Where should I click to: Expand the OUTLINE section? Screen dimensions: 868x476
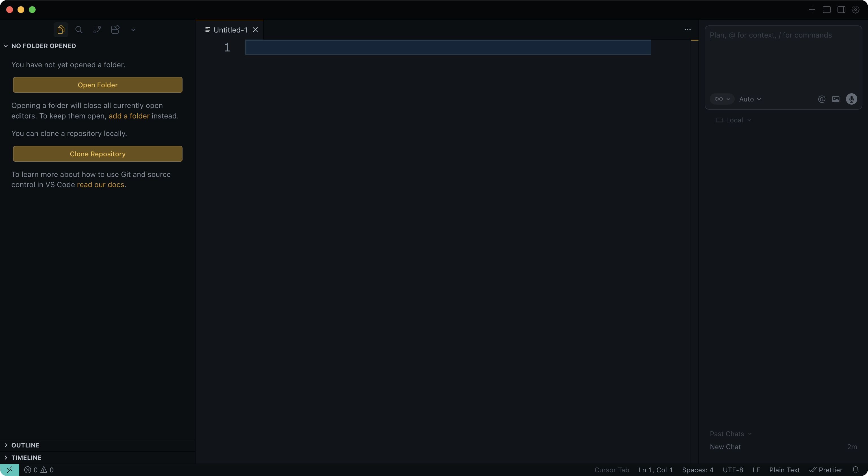(x=25, y=445)
